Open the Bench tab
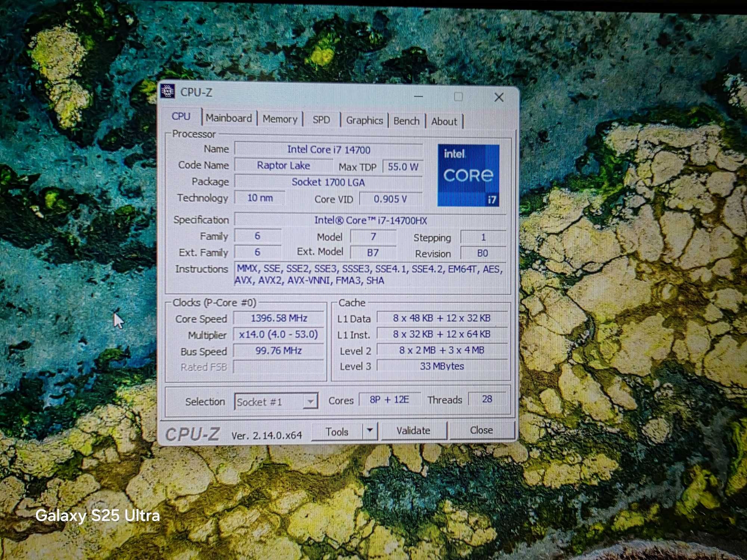Viewport: 747px width, 560px height. pyautogui.click(x=406, y=121)
